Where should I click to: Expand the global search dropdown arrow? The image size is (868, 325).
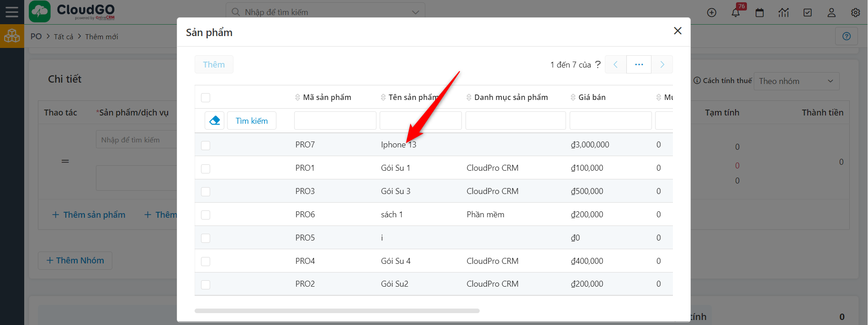[415, 12]
